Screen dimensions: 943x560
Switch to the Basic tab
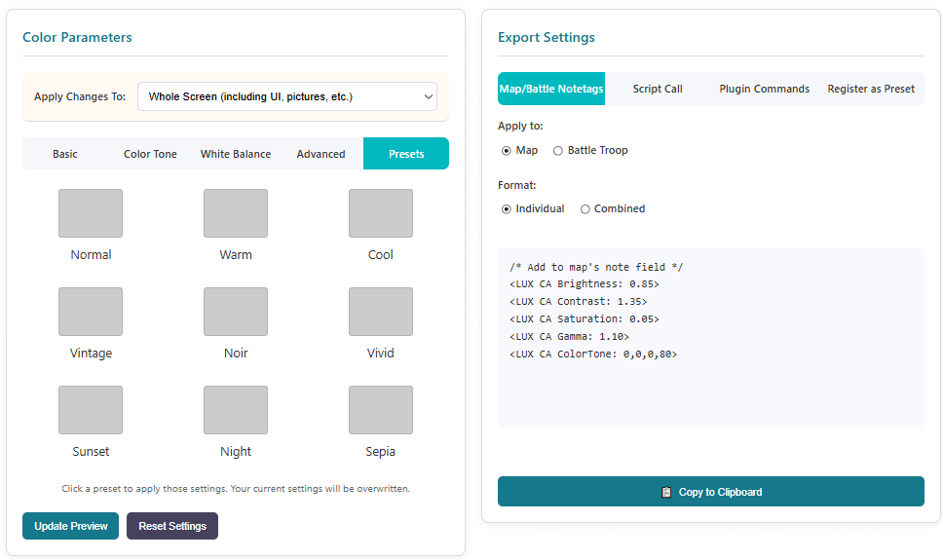(65, 154)
